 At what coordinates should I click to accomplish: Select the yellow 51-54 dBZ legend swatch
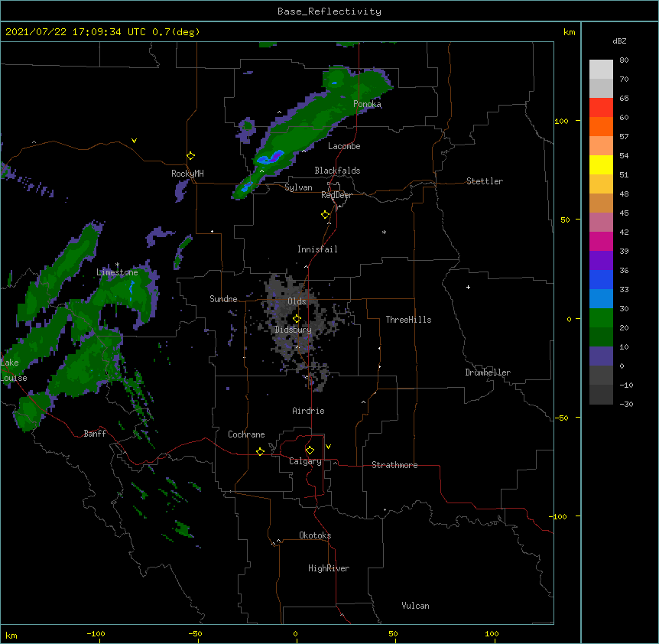(601, 164)
